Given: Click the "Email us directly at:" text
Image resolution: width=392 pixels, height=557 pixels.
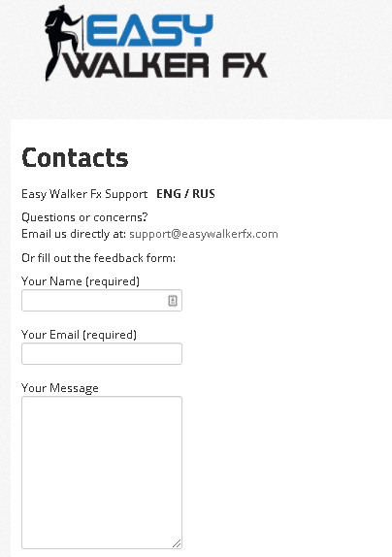Looking at the screenshot, I should [74, 234].
